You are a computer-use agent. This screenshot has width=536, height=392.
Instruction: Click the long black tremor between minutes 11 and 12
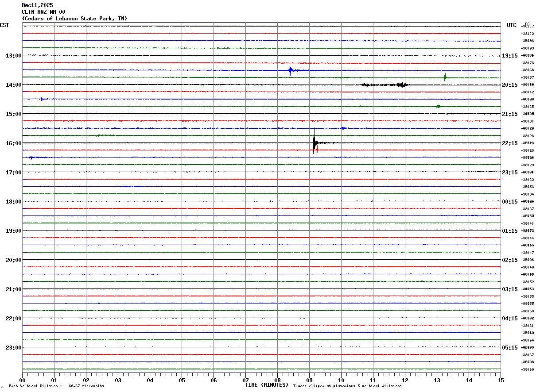[x=385, y=85]
